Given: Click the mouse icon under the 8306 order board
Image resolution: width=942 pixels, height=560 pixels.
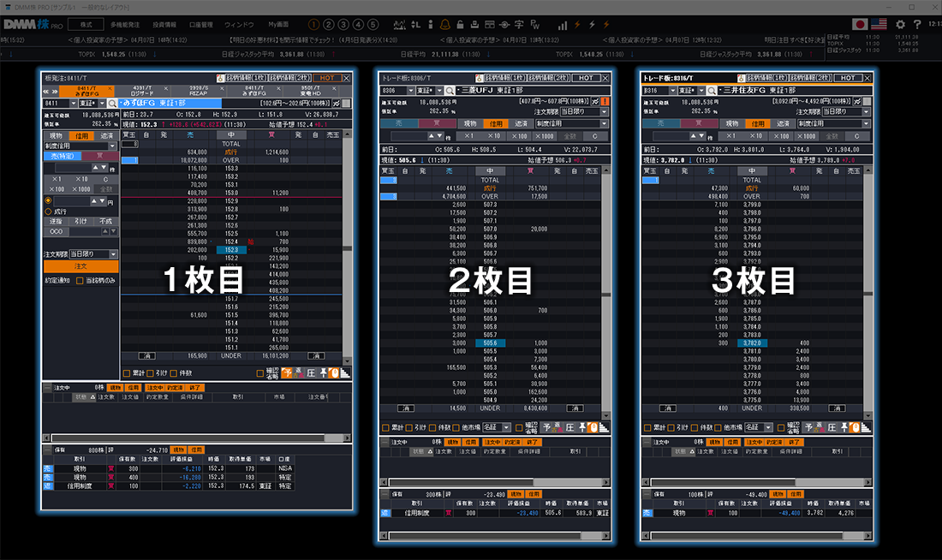Looking at the screenshot, I should click(x=593, y=427).
